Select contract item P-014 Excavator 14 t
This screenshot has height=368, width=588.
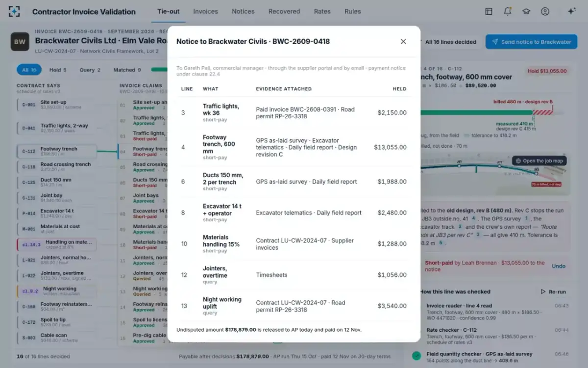pos(56,213)
